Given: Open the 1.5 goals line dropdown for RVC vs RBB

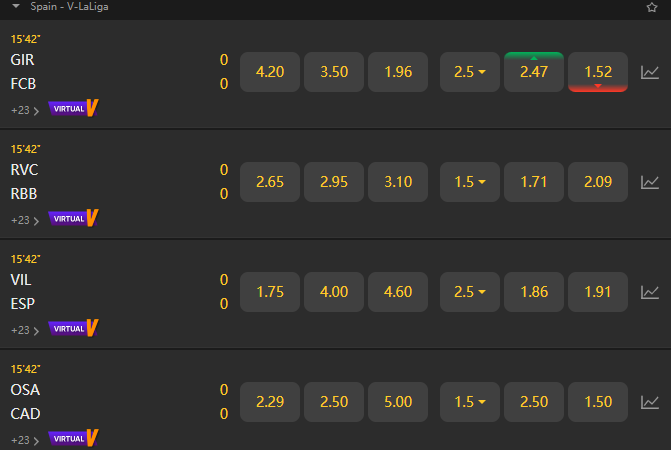Looking at the screenshot, I should [x=469, y=182].
